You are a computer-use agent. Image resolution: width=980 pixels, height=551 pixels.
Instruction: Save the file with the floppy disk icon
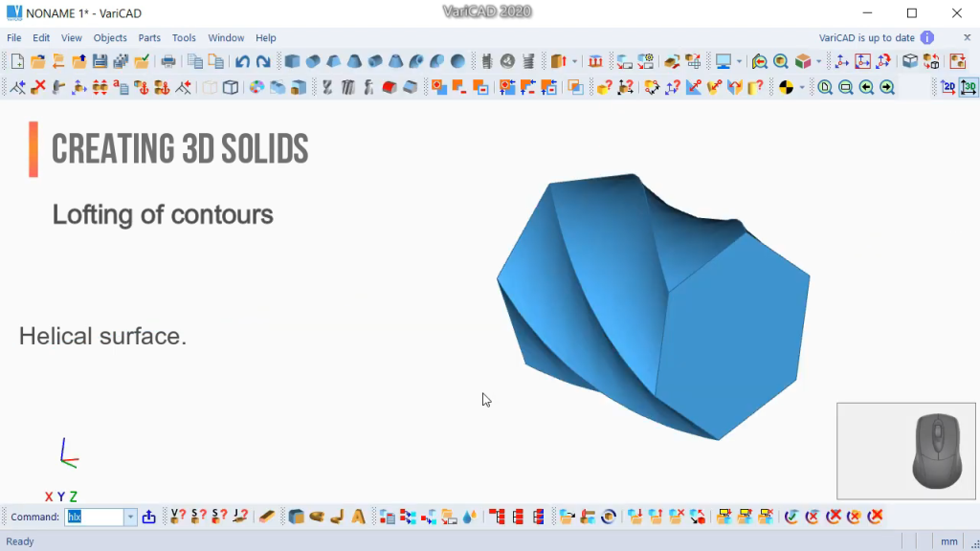pos(100,61)
